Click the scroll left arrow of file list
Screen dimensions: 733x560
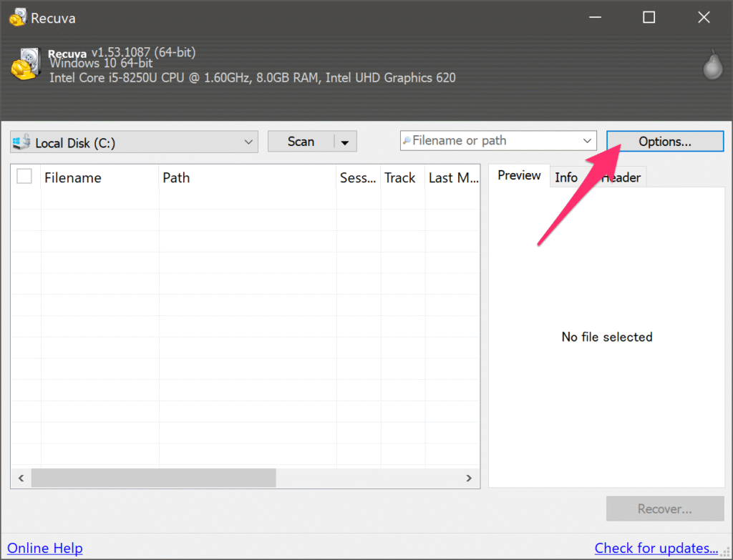[21, 478]
